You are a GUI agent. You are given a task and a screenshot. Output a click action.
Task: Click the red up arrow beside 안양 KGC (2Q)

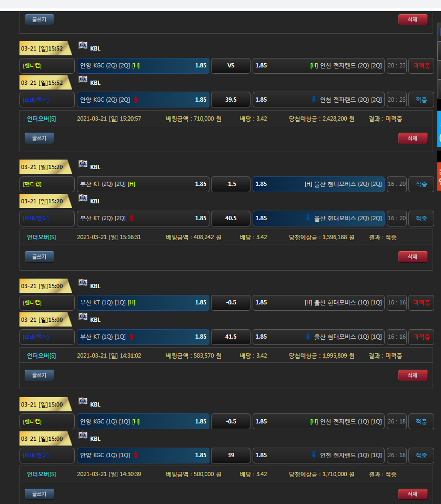point(135,100)
